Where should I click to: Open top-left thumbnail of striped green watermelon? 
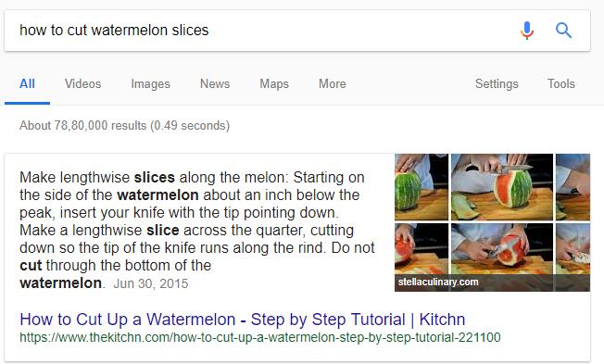(422, 187)
